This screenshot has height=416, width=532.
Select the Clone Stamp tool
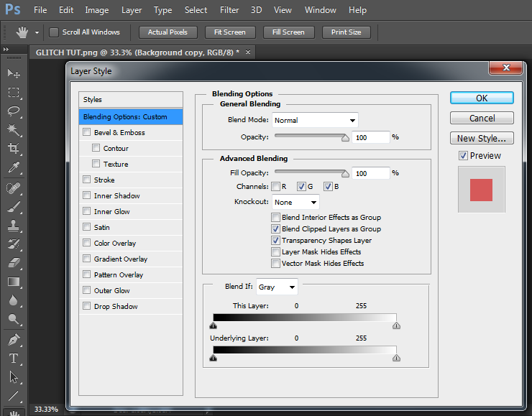[13, 225]
